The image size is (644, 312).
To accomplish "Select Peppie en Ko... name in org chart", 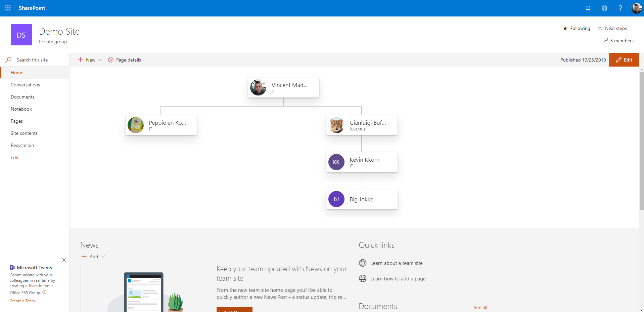I will pos(167,123).
